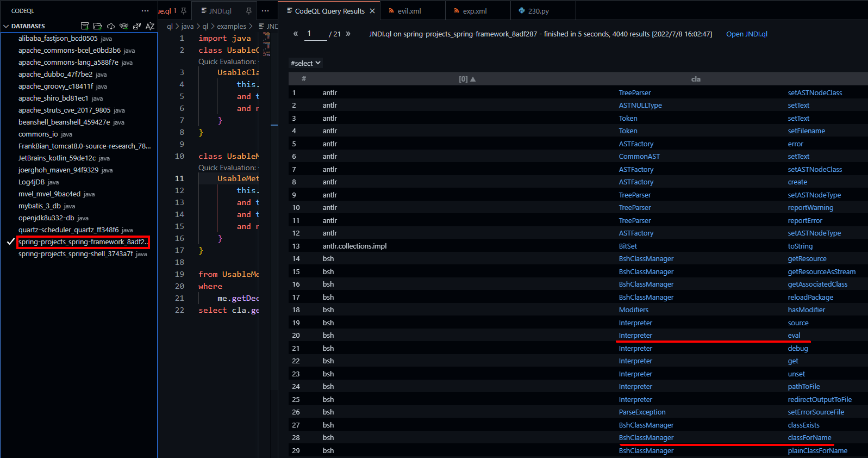Click the Quick Evaluation code lens above line 11
Viewport: 868px width, 458px height.
click(x=227, y=168)
